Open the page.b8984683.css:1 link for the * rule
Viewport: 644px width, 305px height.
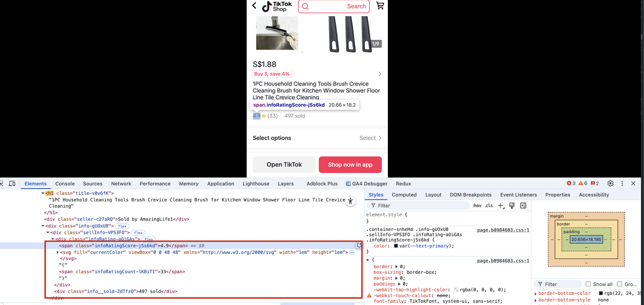(x=503, y=261)
